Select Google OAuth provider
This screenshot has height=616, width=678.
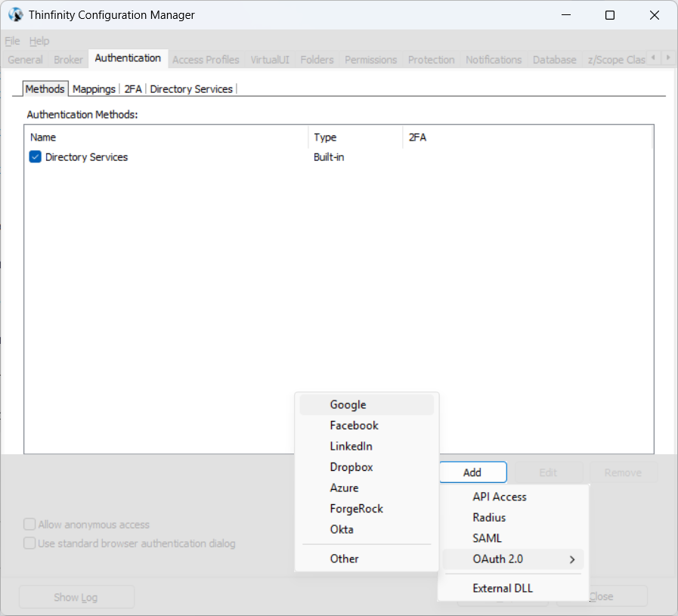click(x=367, y=404)
